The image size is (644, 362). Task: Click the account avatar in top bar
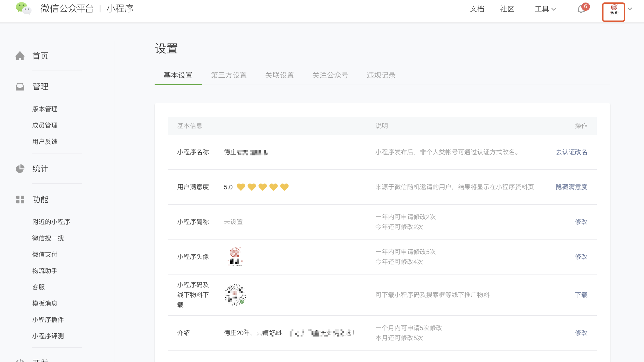(613, 12)
